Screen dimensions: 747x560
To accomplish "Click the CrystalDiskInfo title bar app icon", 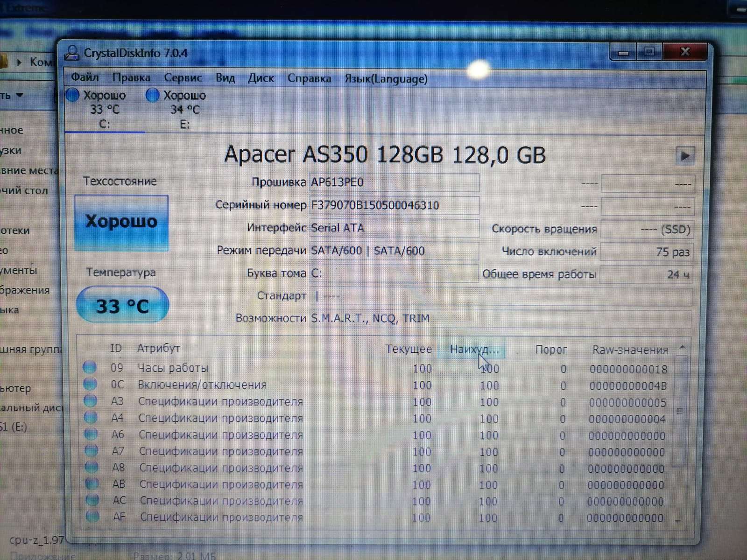I will pyautogui.click(x=72, y=53).
